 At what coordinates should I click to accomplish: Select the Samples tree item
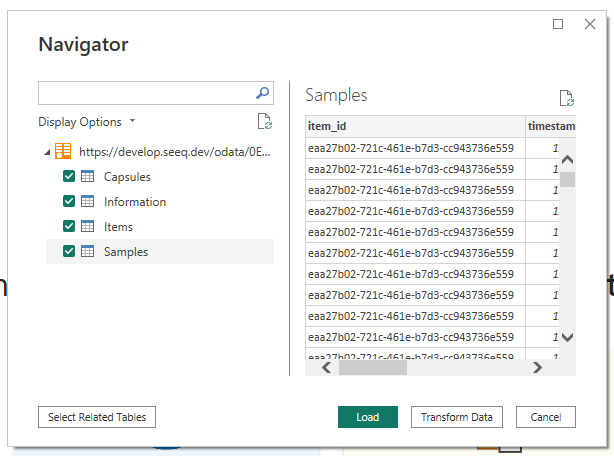pos(126,252)
